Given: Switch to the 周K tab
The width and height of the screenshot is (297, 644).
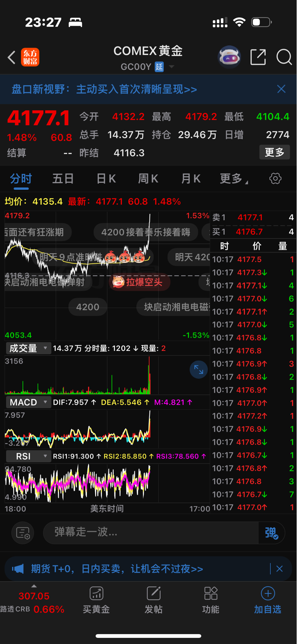Looking at the screenshot, I should pos(148,179).
